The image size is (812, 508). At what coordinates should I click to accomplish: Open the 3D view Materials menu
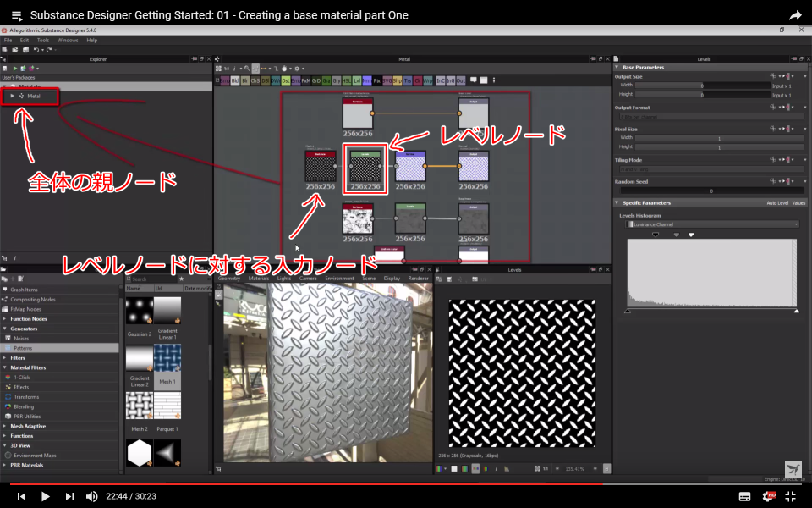pyautogui.click(x=259, y=279)
